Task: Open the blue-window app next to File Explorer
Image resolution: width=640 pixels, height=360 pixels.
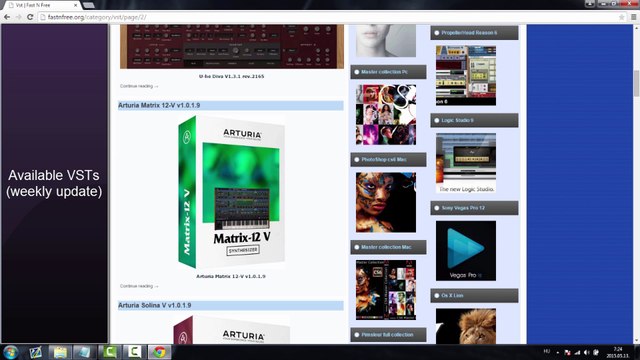Action: [x=84, y=352]
